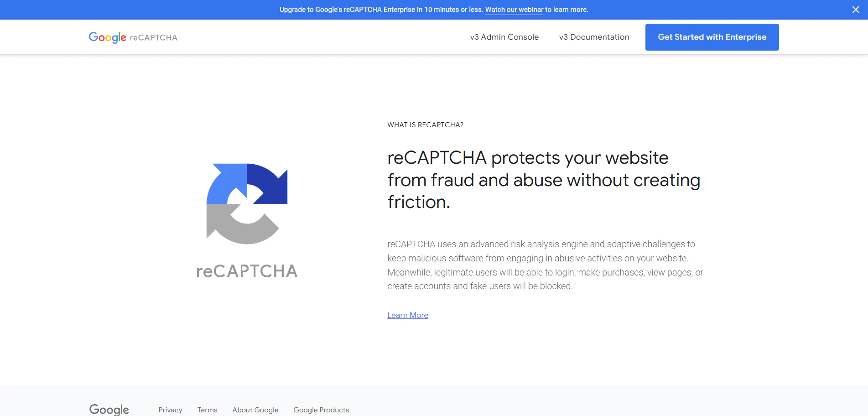Open v3 Admin Console
This screenshot has width=868, height=416.
coord(504,37)
